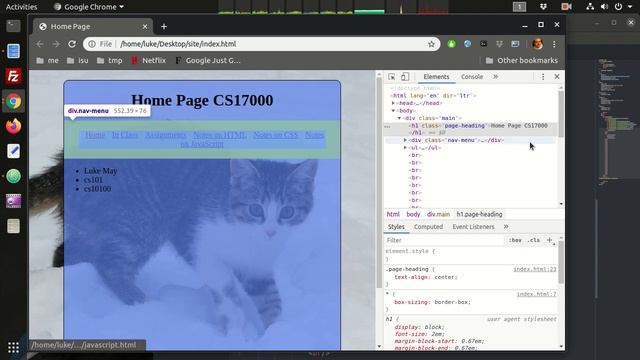Open DevTools customize menu (three dots)
The width and height of the screenshot is (640, 360).
click(543, 77)
